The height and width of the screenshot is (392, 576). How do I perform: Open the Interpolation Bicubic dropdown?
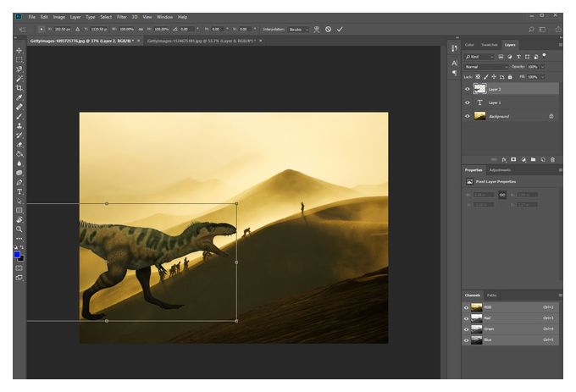299,30
